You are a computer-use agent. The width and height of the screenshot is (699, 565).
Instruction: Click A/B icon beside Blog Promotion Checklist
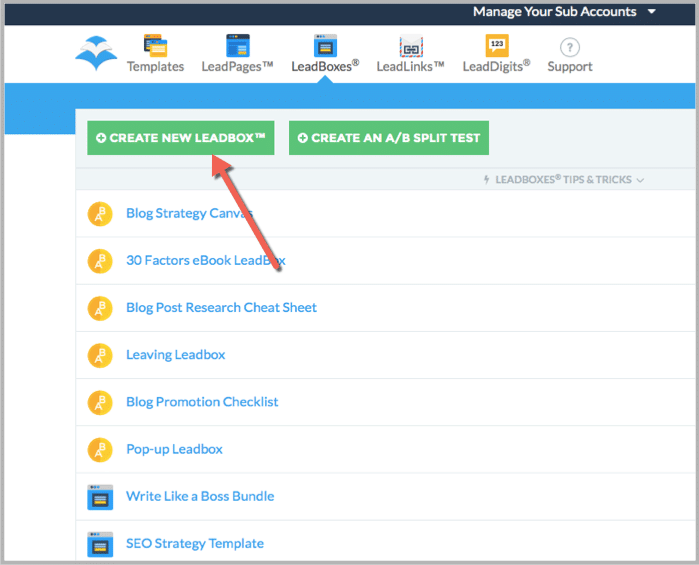click(100, 403)
